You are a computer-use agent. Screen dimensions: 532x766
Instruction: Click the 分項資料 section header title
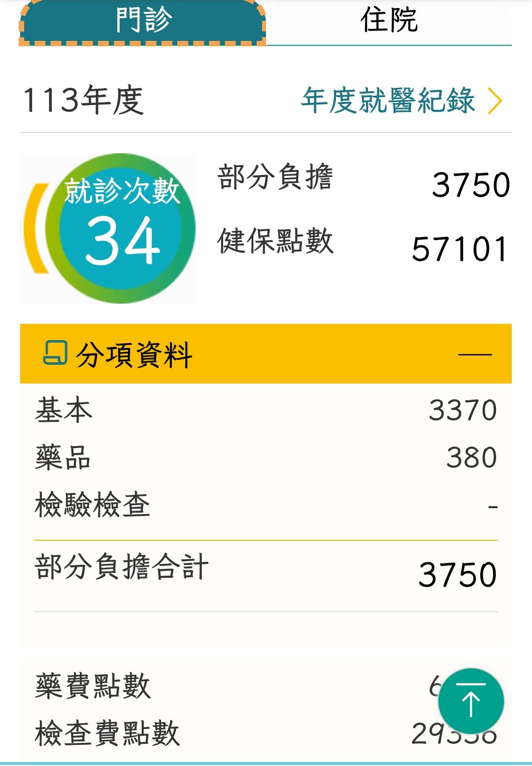(134, 354)
